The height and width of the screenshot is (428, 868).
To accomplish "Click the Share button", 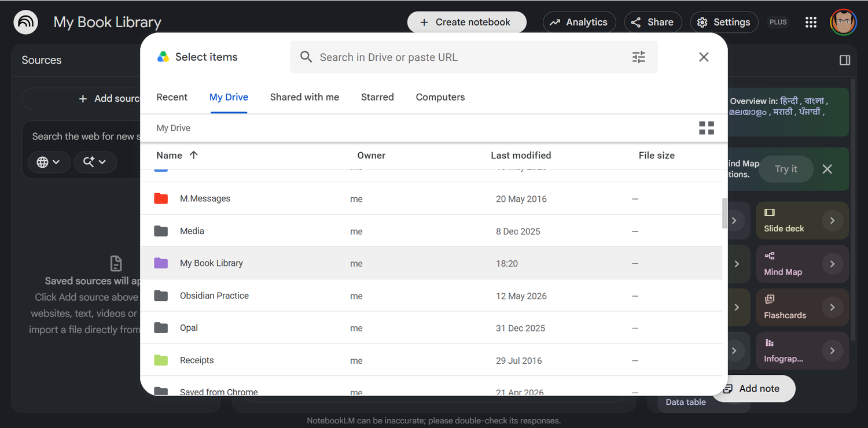I will point(652,23).
